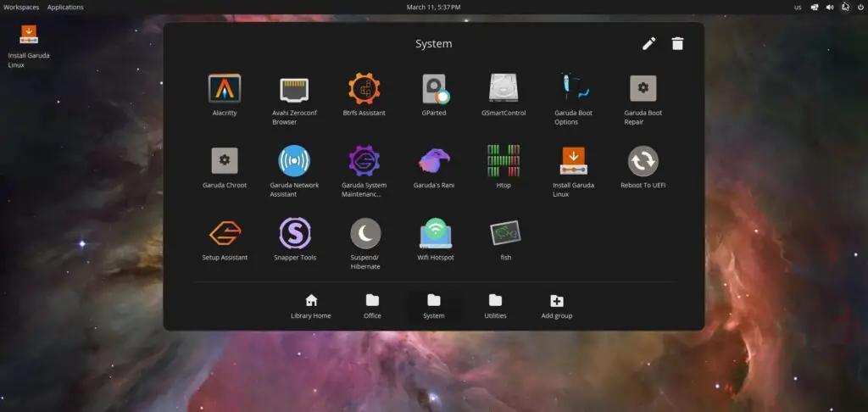
Task: Open the power menu in top panel
Action: [860, 7]
